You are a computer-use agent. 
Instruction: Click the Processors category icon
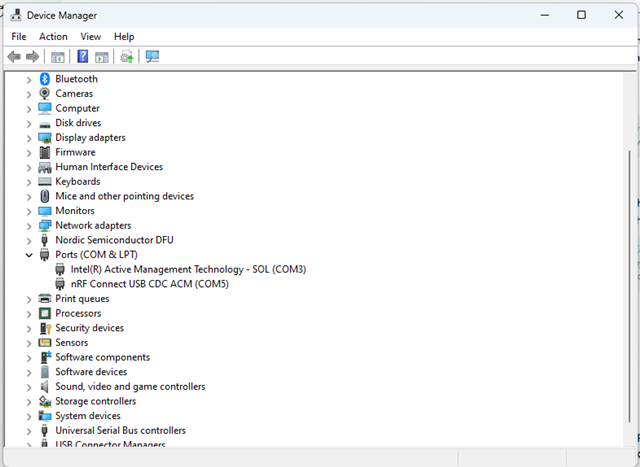[45, 313]
